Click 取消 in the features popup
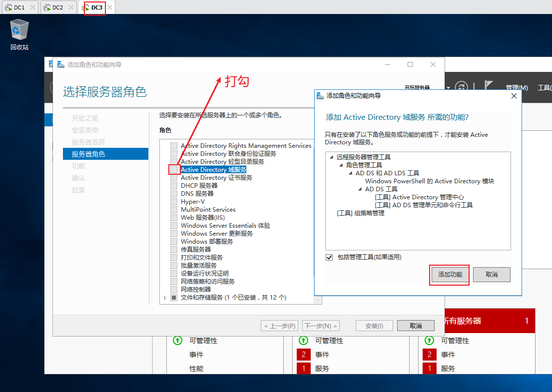552x392 pixels. click(492, 275)
